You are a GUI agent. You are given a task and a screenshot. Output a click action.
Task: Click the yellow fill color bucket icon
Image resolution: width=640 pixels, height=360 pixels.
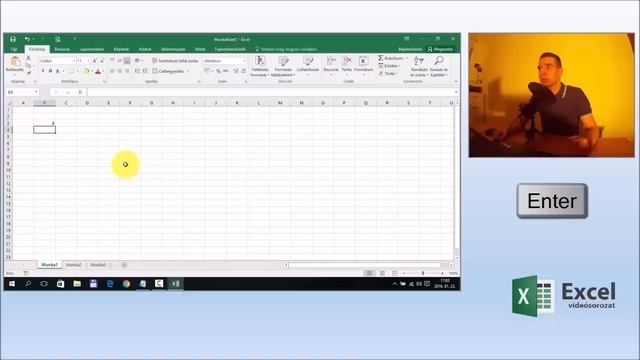(86, 71)
